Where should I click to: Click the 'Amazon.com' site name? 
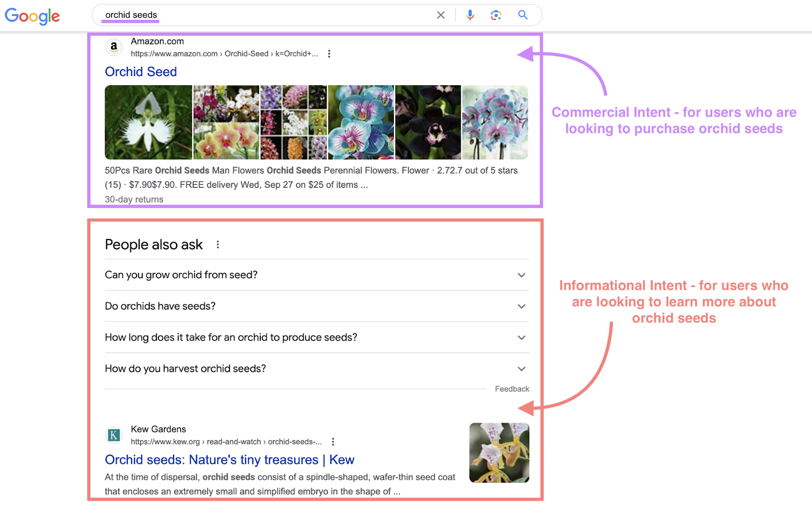coord(157,42)
